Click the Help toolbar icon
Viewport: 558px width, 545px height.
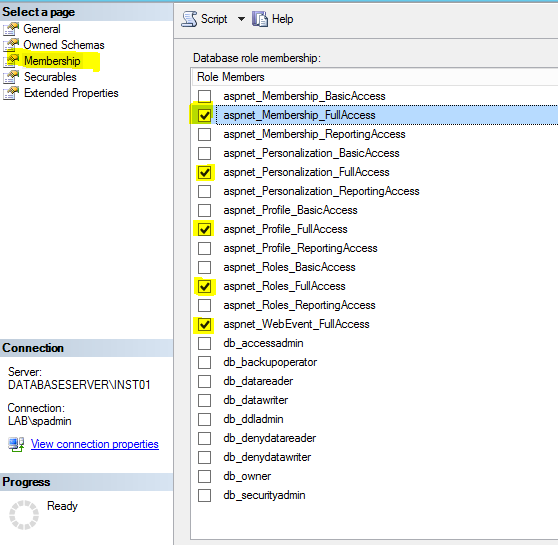[x=260, y=19]
